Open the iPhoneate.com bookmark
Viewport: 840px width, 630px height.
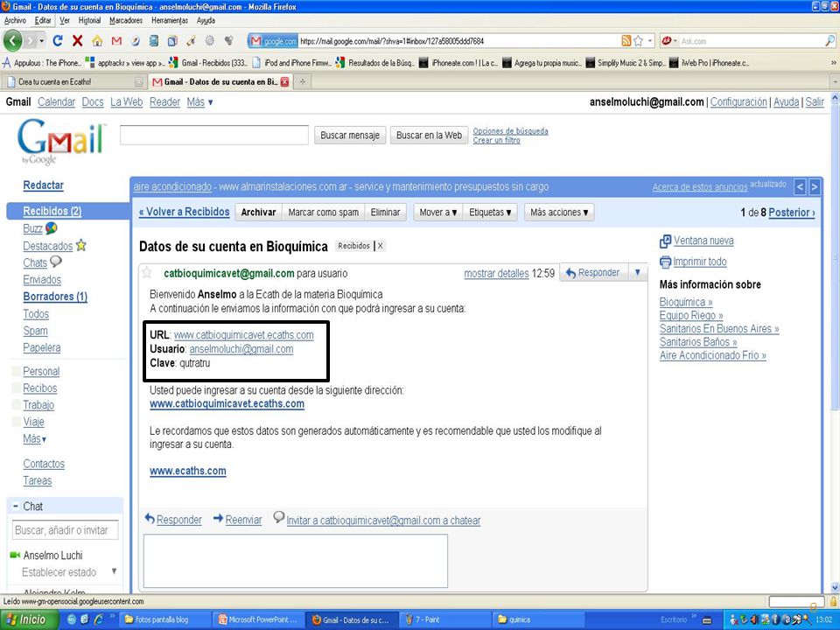pyautogui.click(x=458, y=63)
